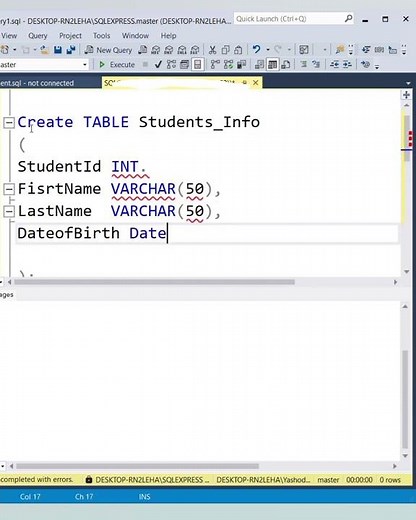The height and width of the screenshot is (520, 416).
Task: Open the Window menu
Action: point(135,36)
